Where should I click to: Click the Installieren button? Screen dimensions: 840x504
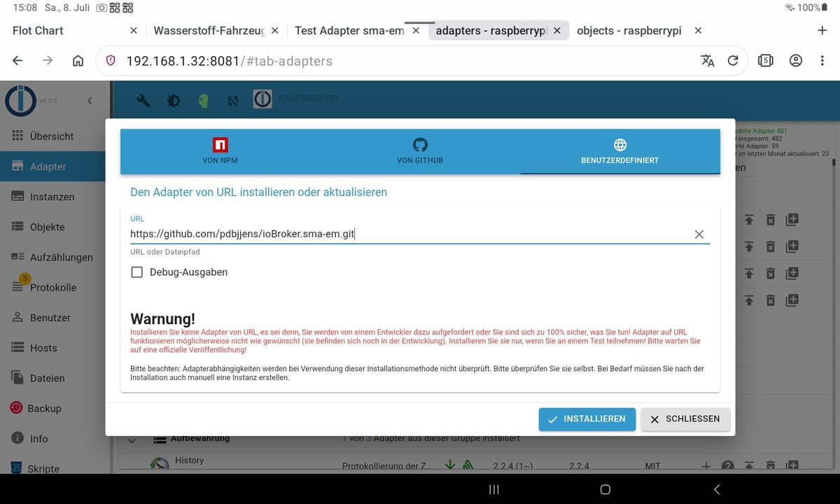587,419
